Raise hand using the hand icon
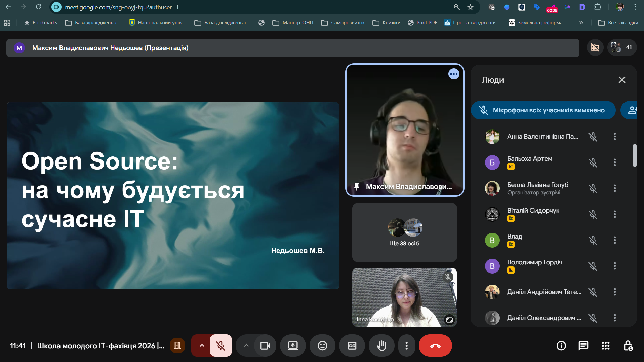 click(381, 346)
